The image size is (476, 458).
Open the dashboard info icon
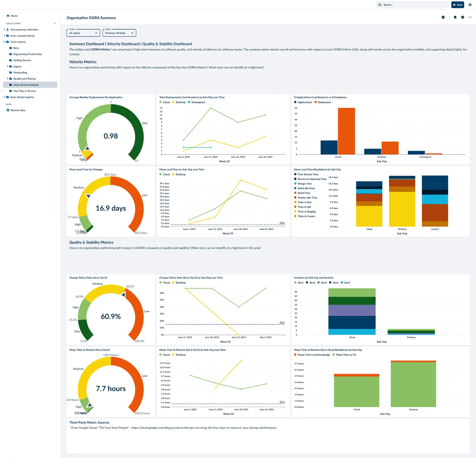coord(462,17)
